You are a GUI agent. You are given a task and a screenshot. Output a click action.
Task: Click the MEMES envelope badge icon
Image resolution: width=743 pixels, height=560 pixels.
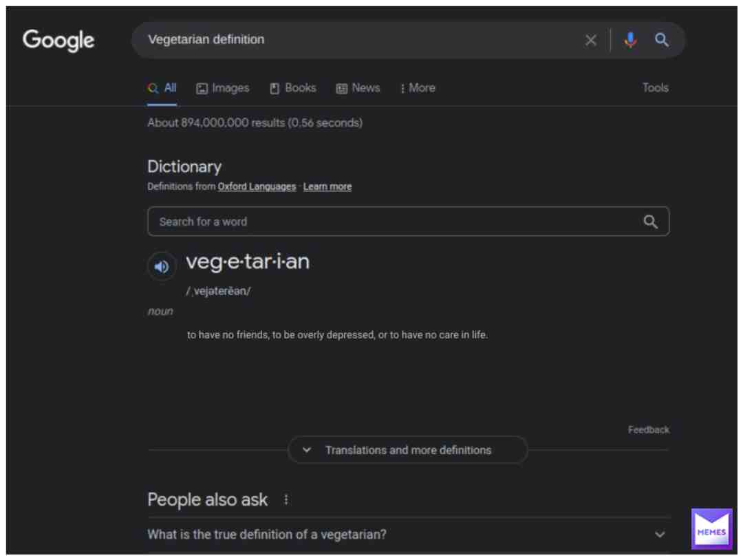[711, 528]
